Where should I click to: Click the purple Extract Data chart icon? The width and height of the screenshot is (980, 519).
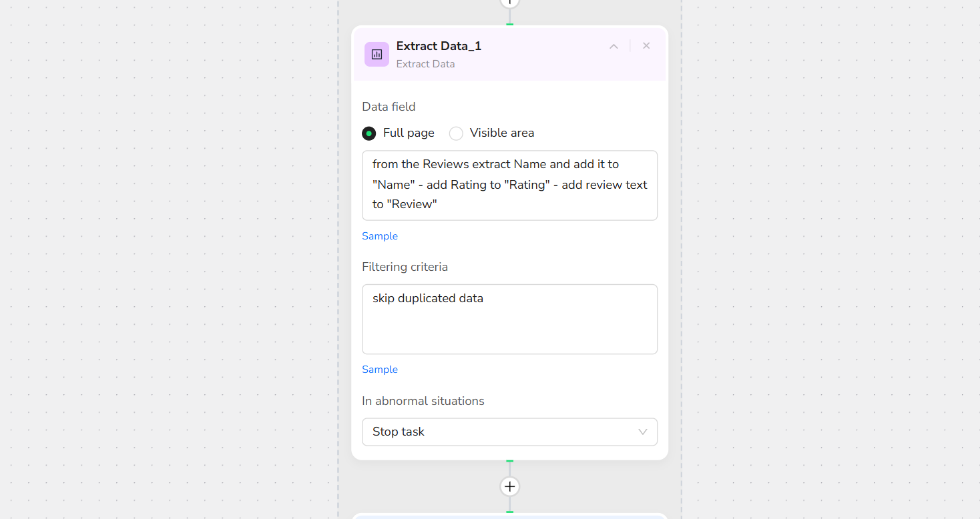[377, 55]
